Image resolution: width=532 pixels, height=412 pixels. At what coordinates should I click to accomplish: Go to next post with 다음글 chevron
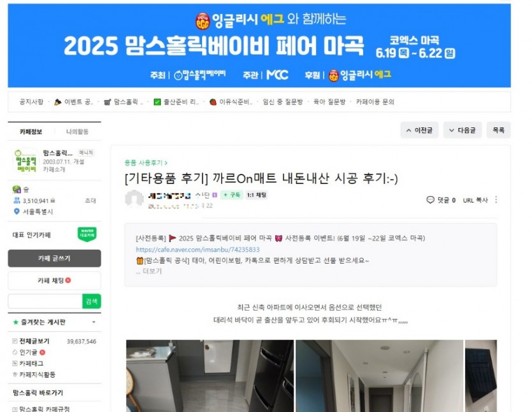[x=463, y=130]
